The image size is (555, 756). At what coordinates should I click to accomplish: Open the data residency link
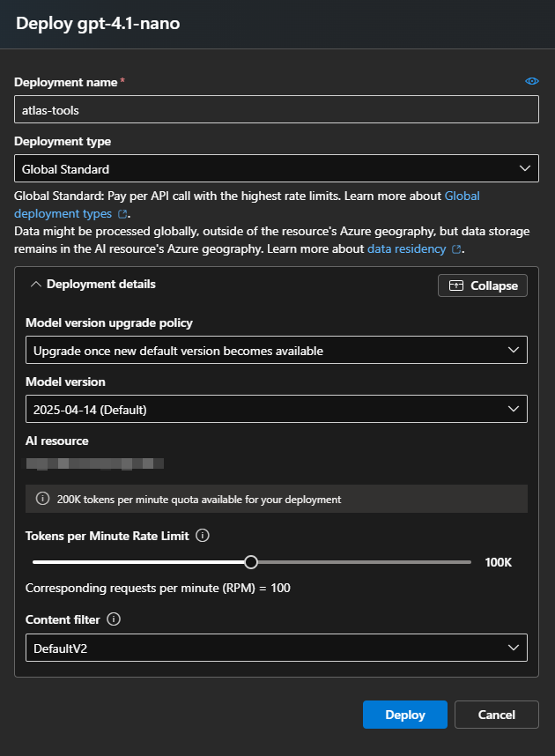click(406, 248)
